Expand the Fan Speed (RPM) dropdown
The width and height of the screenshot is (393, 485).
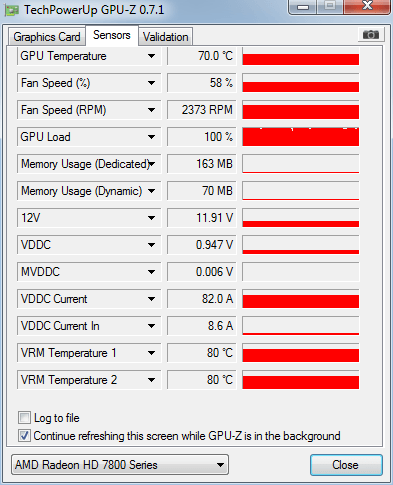click(x=152, y=110)
